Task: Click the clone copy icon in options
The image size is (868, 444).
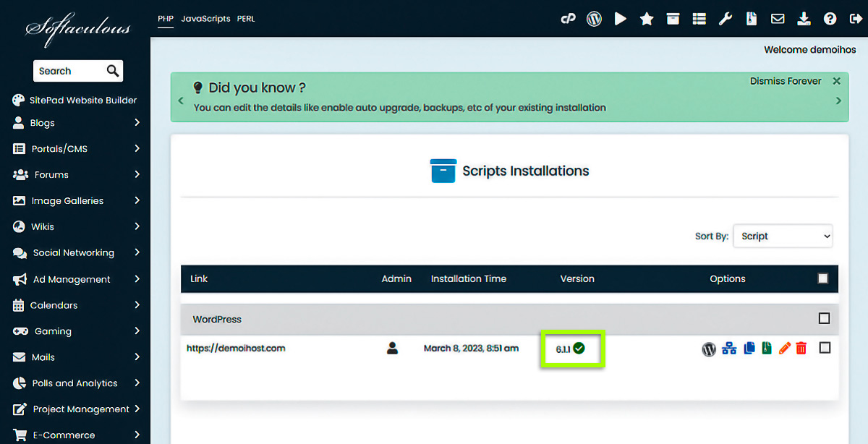Action: [749, 349]
